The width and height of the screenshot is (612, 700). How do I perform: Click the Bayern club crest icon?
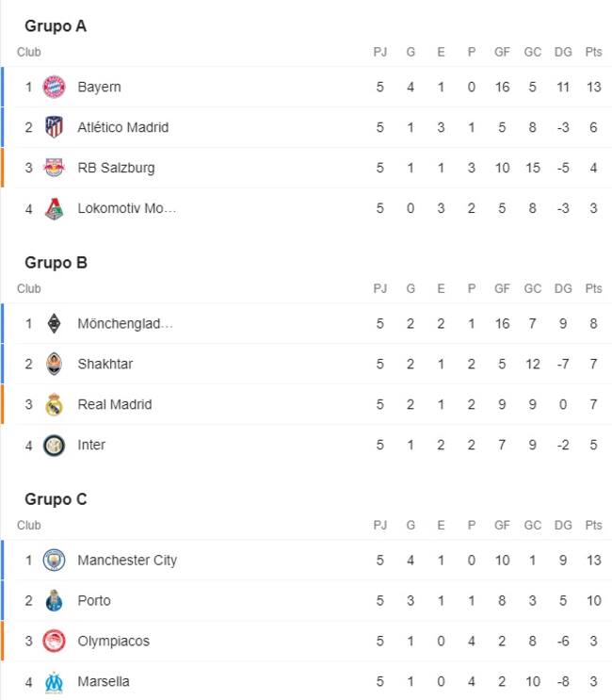point(54,87)
